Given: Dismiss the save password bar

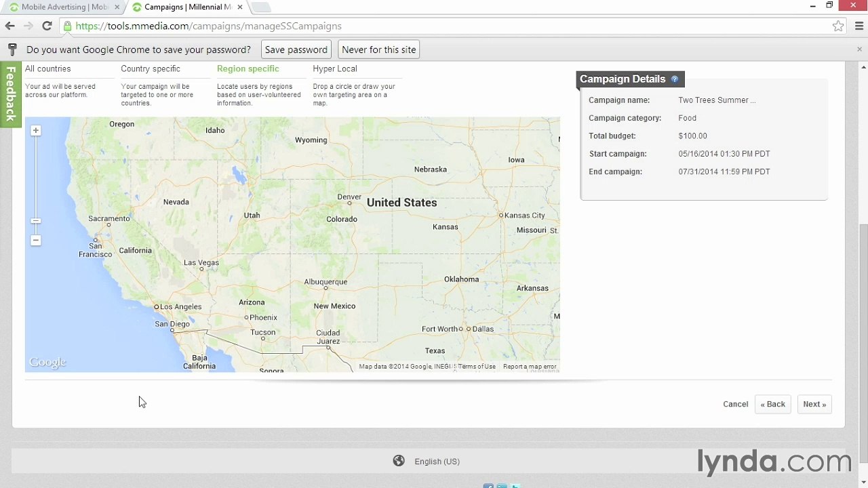Looking at the screenshot, I should (x=859, y=49).
